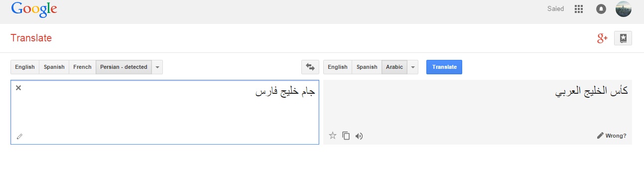Viewport: 644px width, 194px height.
Task: Share via the Google+ icon
Action: coord(603,38)
